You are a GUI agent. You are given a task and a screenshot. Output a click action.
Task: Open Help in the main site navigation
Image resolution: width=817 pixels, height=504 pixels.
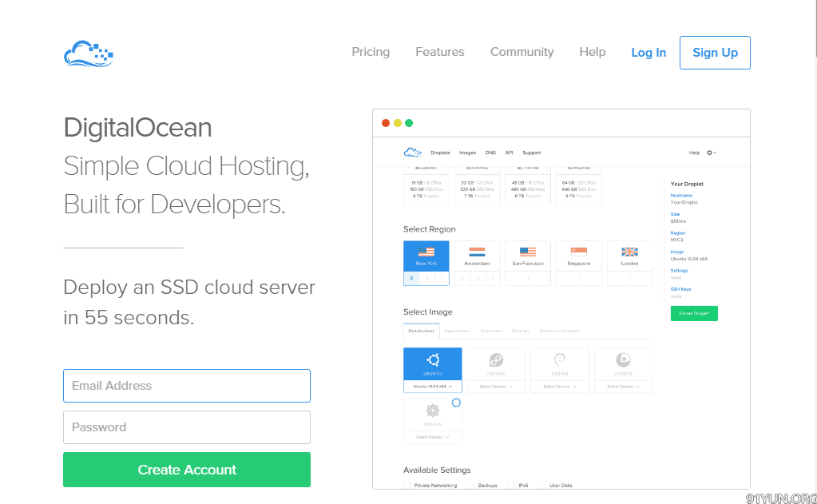click(593, 52)
